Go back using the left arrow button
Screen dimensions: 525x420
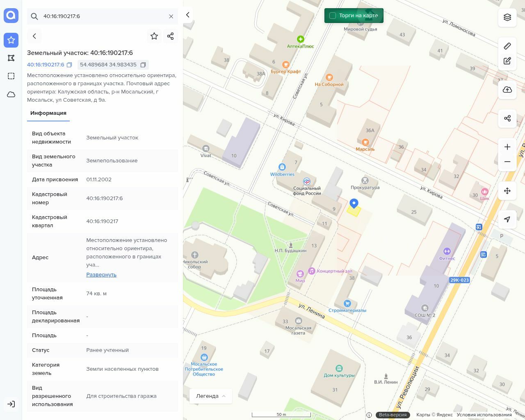point(34,36)
